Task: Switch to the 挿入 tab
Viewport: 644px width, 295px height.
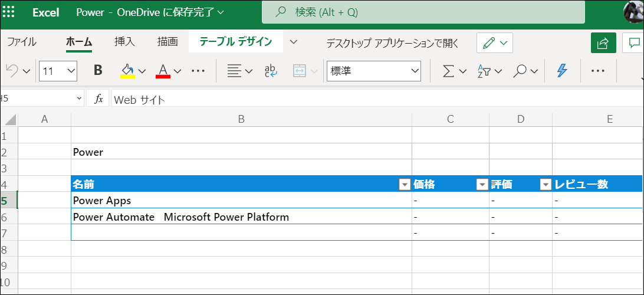Action: tap(124, 42)
